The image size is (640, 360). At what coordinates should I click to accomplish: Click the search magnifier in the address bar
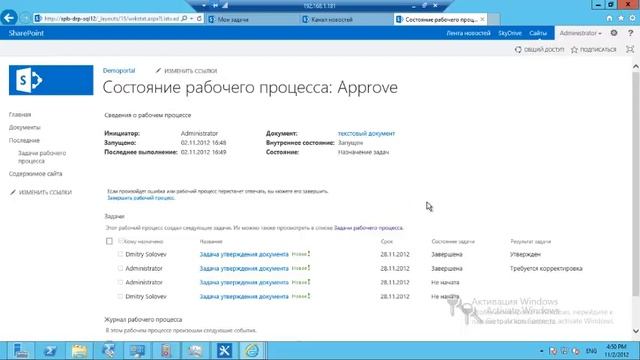184,18
